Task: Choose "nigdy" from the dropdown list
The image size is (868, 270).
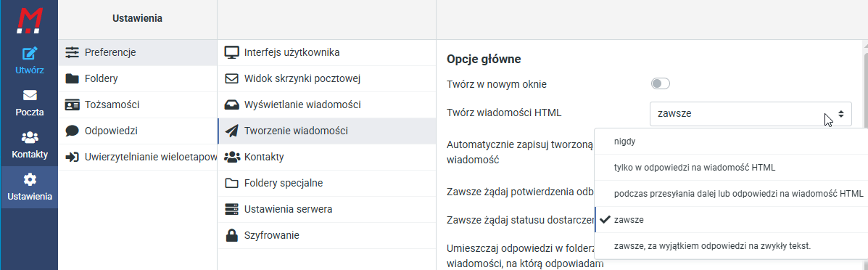Action: pyautogui.click(x=731, y=142)
